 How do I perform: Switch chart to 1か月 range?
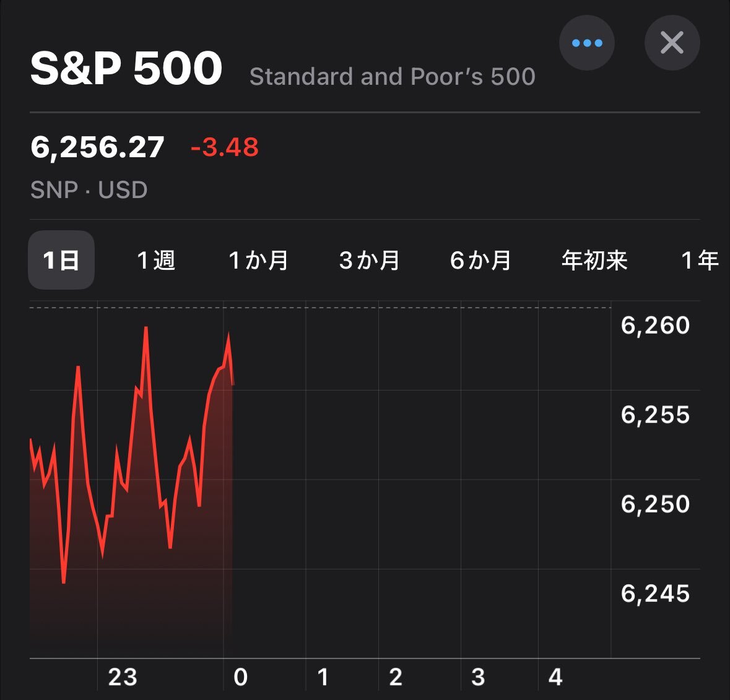coord(258,260)
